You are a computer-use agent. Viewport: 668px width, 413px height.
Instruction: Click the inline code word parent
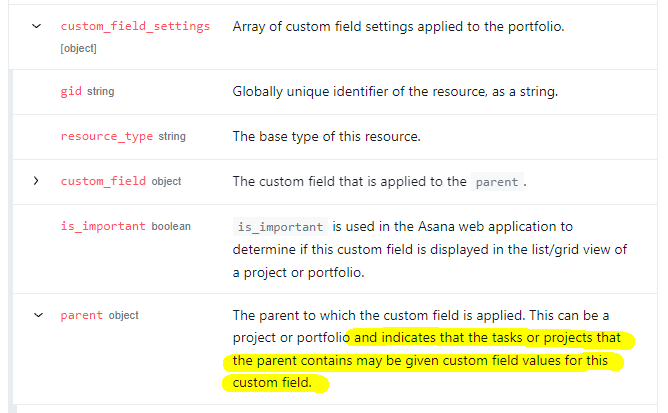click(497, 182)
